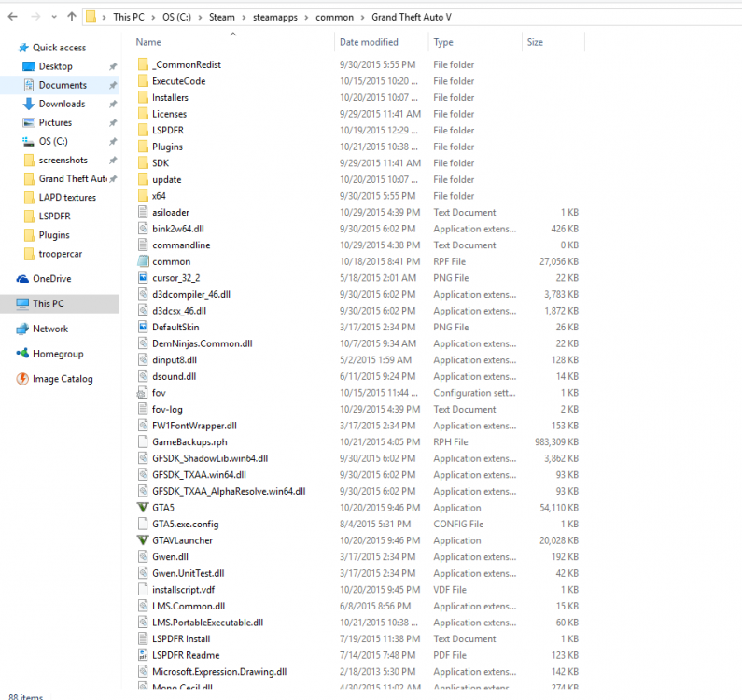Select DemNinjas.Common.dll file
The width and height of the screenshot is (742, 700).
(202, 343)
